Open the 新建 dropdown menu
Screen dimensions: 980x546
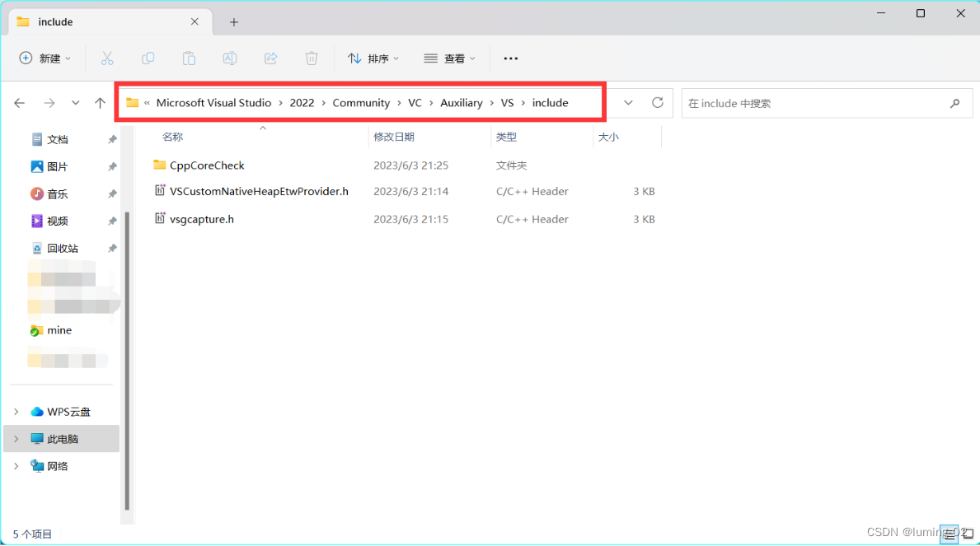click(x=45, y=58)
